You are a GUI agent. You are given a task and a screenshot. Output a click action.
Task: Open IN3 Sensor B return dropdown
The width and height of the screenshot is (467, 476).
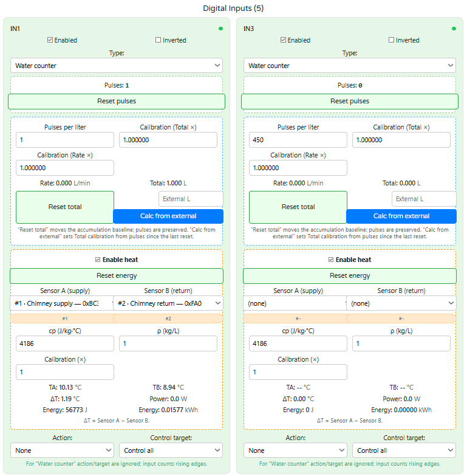(401, 303)
